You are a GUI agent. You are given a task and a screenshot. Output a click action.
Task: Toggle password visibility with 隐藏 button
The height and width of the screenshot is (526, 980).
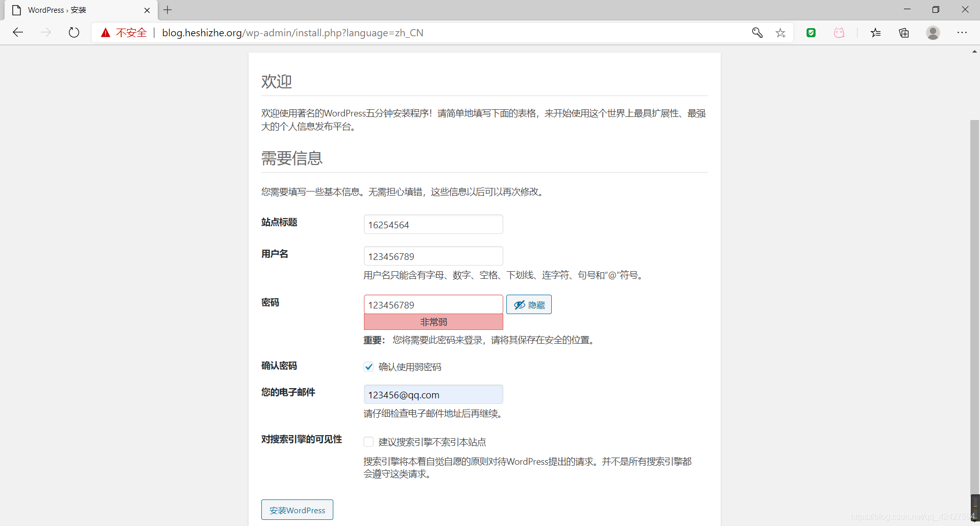click(x=529, y=305)
